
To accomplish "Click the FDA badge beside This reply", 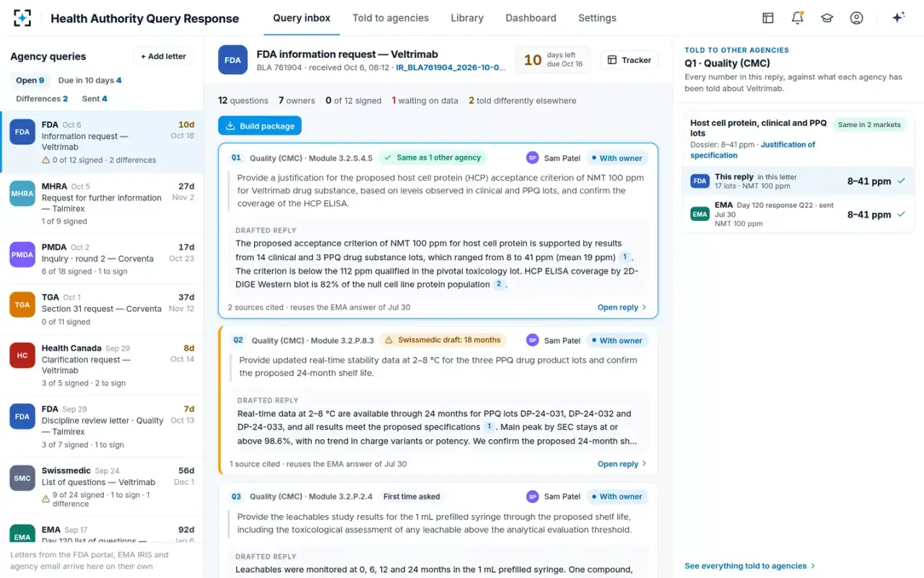I will [699, 181].
